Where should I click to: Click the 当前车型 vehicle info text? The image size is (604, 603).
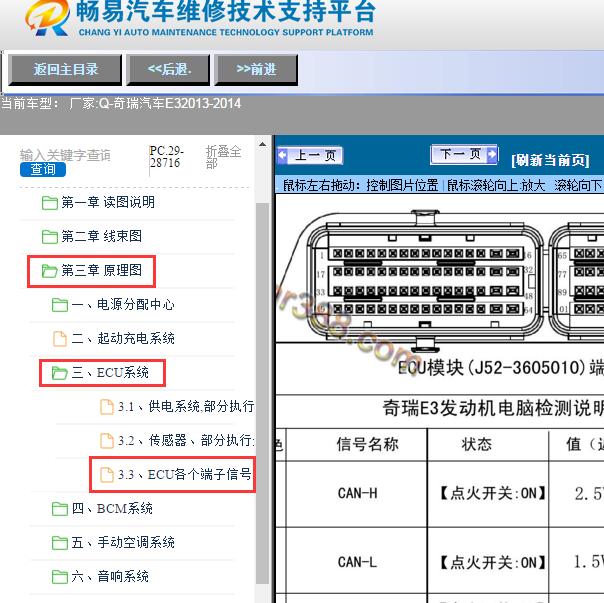point(121,104)
